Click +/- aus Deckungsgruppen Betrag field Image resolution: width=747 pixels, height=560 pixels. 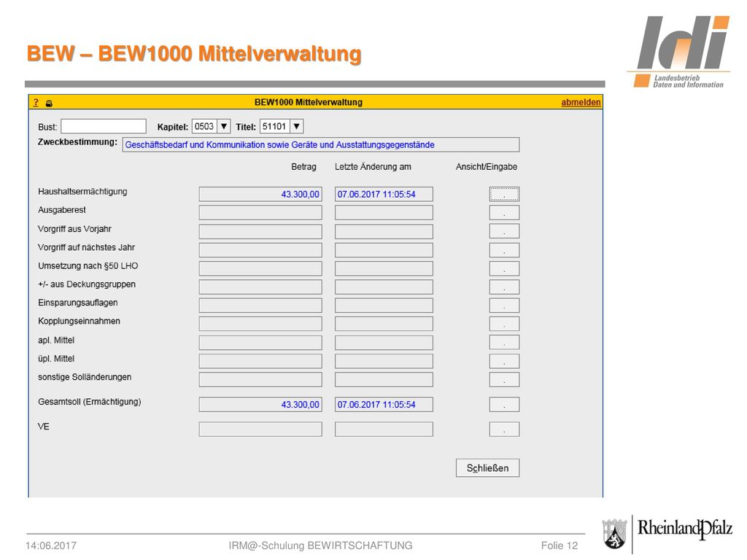[x=260, y=287]
